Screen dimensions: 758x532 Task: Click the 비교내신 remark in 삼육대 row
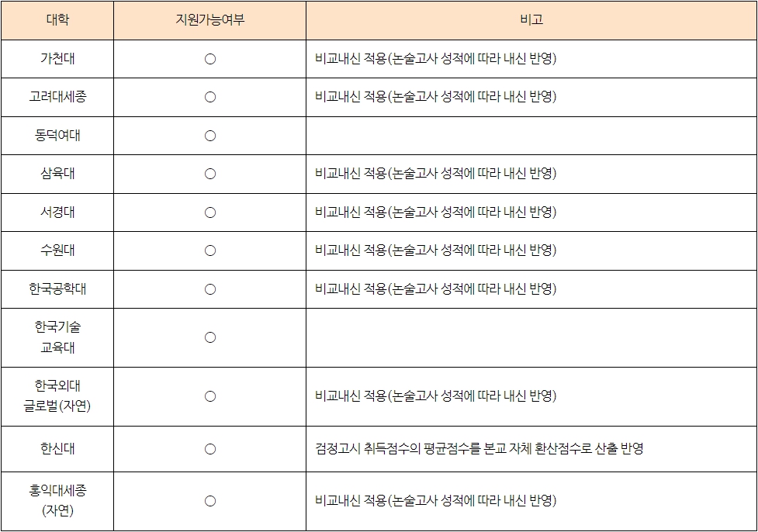(x=435, y=174)
